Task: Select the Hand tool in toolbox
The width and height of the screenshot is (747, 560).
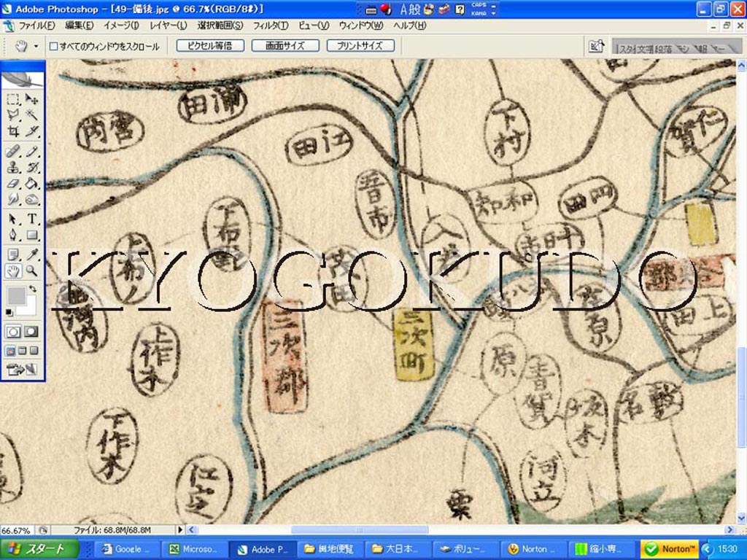Action: [x=13, y=271]
